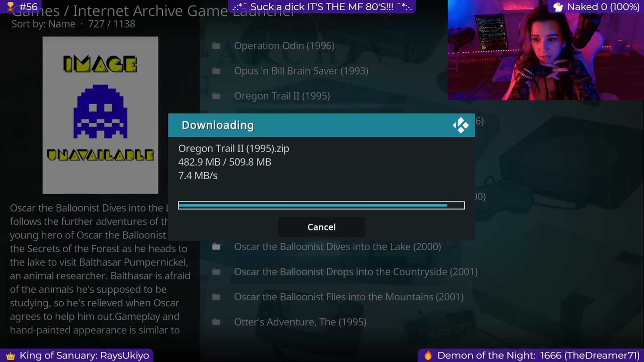Select folder icon beside Oregon Trail II (1995)
Viewport: 644px width, 362px height.
216,96
